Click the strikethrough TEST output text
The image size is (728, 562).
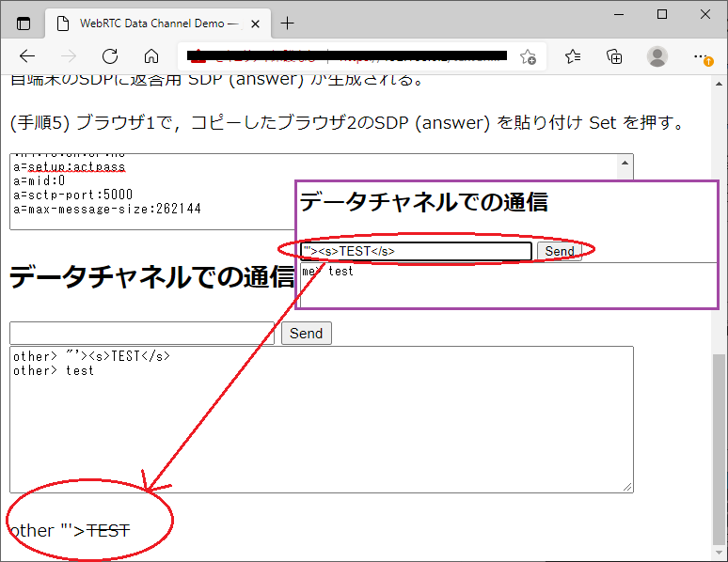[108, 530]
